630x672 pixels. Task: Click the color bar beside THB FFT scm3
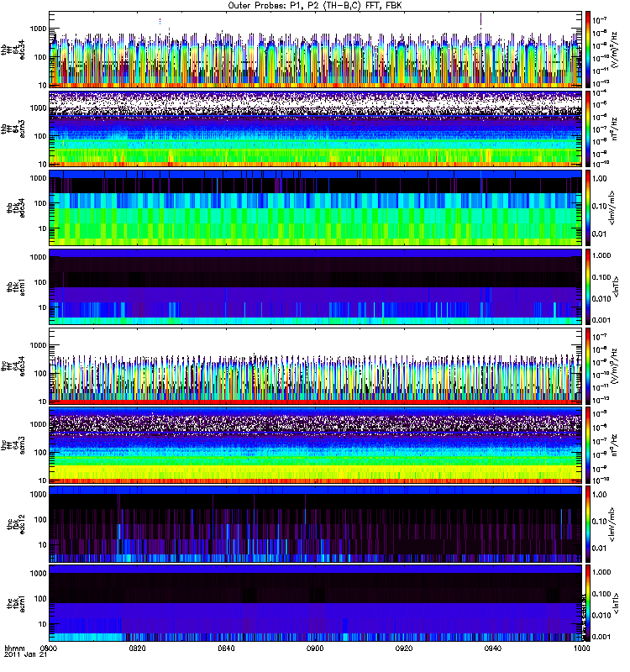click(589, 128)
